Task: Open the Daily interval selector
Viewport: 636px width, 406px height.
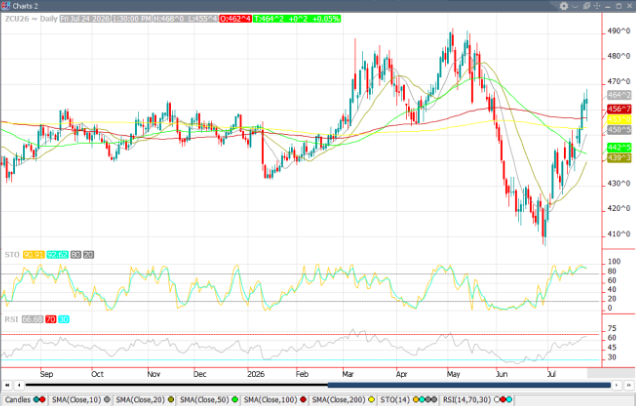Action: pos(48,19)
